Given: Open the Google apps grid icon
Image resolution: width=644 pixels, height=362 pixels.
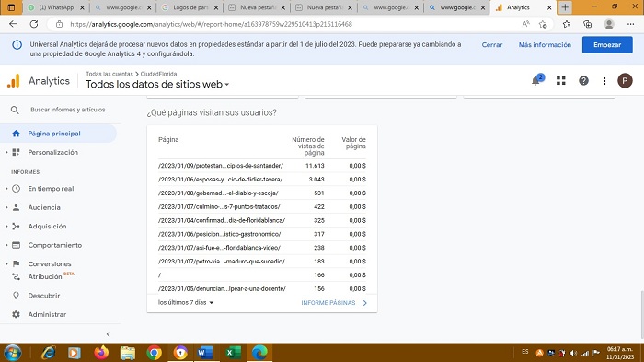Looking at the screenshot, I should pyautogui.click(x=561, y=81).
